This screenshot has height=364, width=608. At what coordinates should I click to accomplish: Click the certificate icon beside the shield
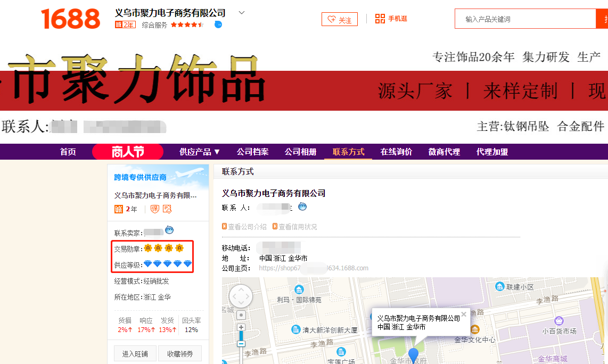[x=167, y=209]
